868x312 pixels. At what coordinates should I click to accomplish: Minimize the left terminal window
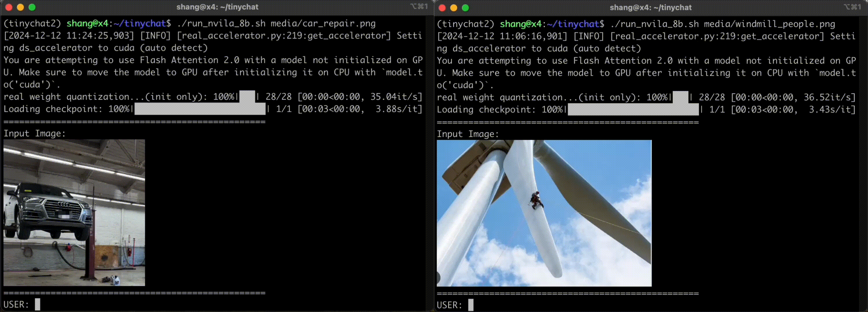[x=21, y=8]
